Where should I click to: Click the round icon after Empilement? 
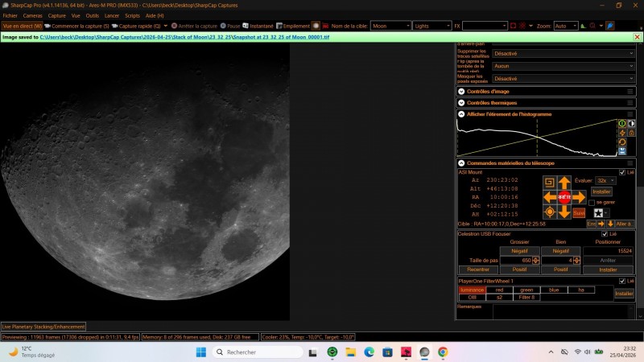click(x=316, y=26)
